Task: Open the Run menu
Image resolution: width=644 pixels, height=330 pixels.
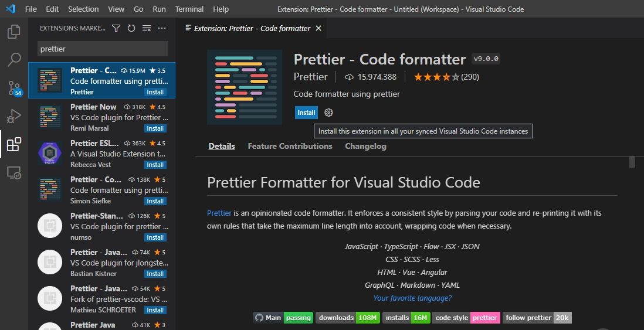Action: point(160,9)
